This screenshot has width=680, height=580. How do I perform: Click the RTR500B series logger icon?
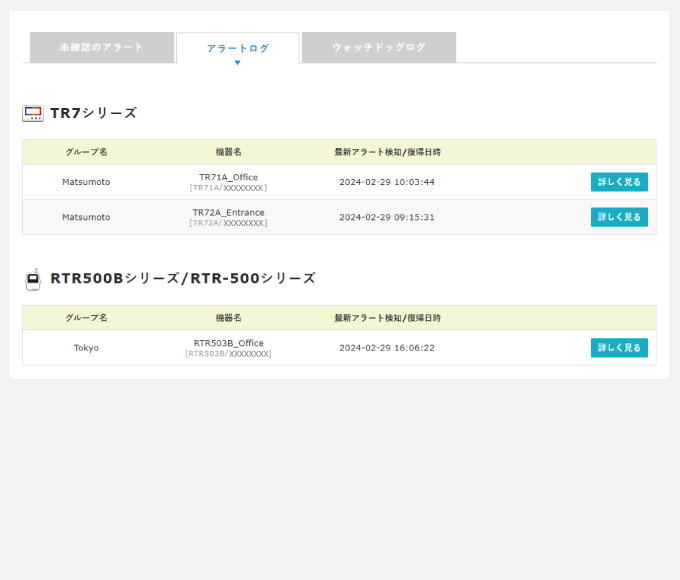[x=33, y=279]
